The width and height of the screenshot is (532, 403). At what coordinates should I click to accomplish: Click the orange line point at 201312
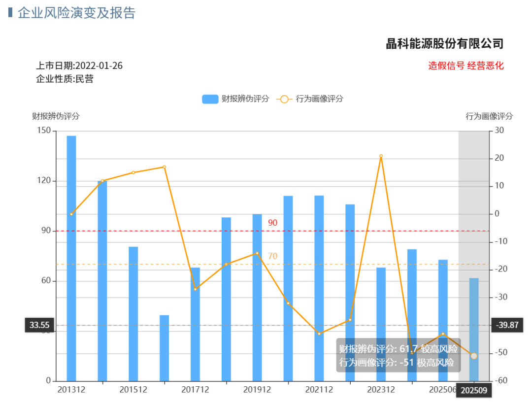[x=71, y=214]
